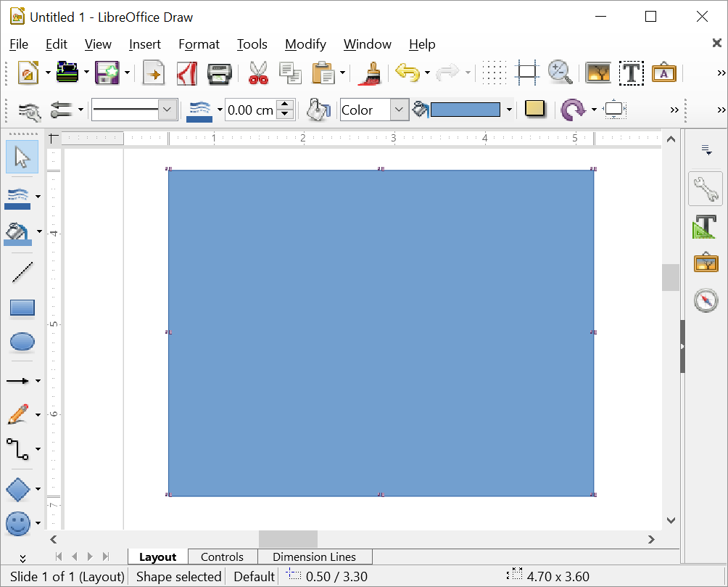Click the New document icon
This screenshot has height=587, width=728.
(28, 73)
